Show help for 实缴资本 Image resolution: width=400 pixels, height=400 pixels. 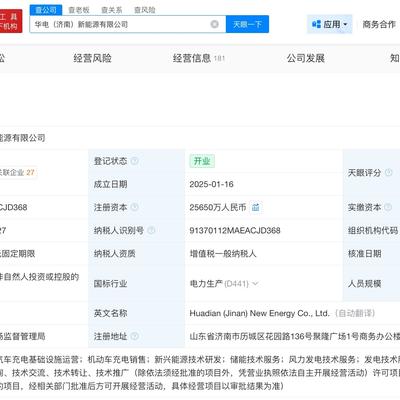click(x=388, y=207)
